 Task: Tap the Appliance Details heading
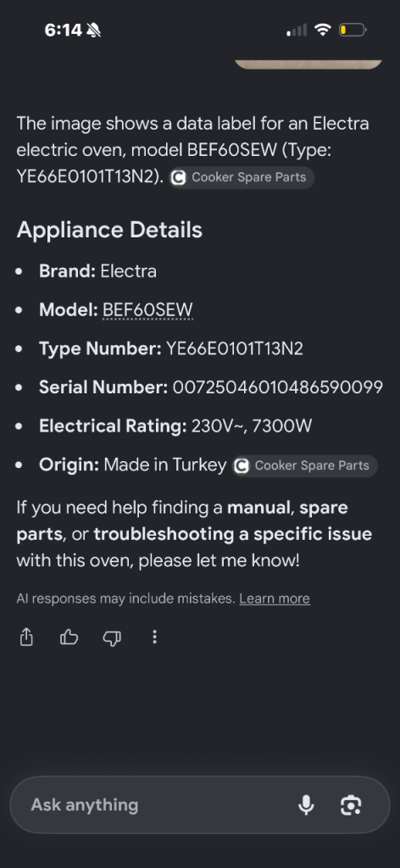click(x=109, y=230)
